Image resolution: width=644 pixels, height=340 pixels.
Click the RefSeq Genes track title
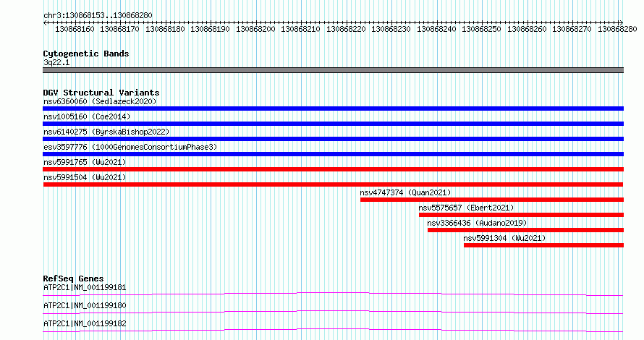coord(73,279)
